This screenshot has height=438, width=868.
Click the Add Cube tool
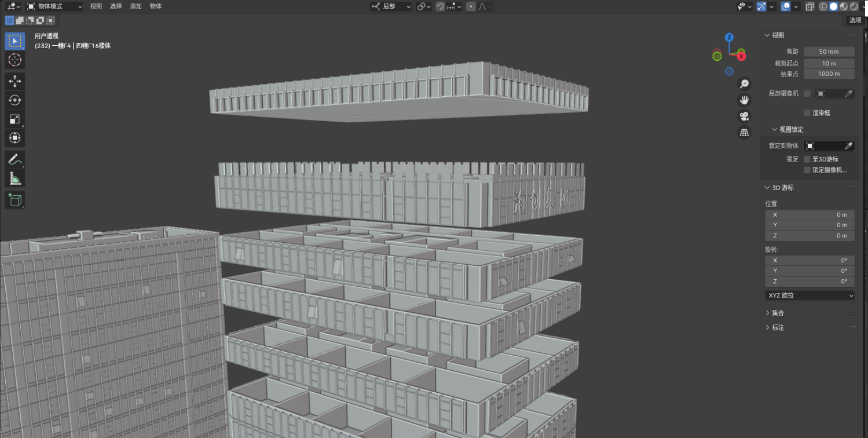(x=15, y=200)
